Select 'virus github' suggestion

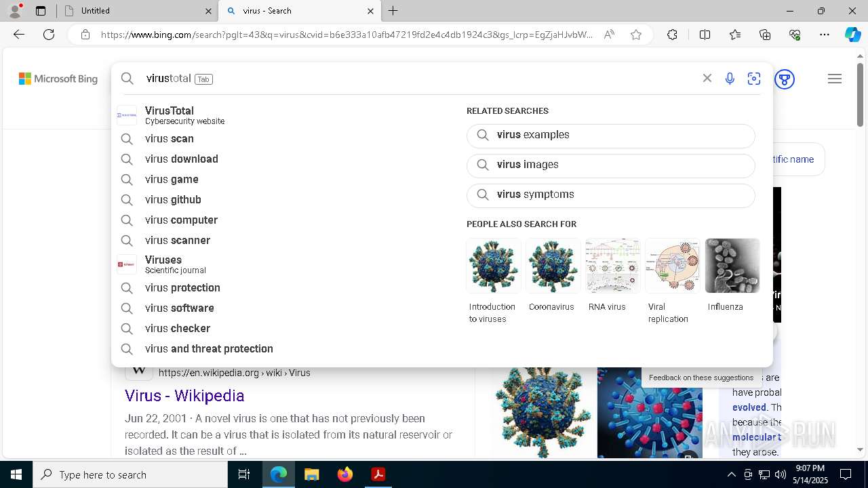(x=281, y=199)
